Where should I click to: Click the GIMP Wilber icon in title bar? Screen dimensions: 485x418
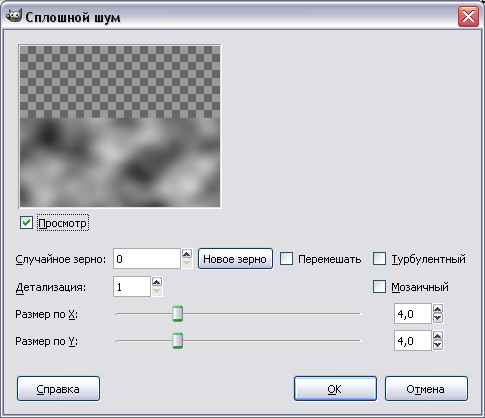click(x=14, y=16)
